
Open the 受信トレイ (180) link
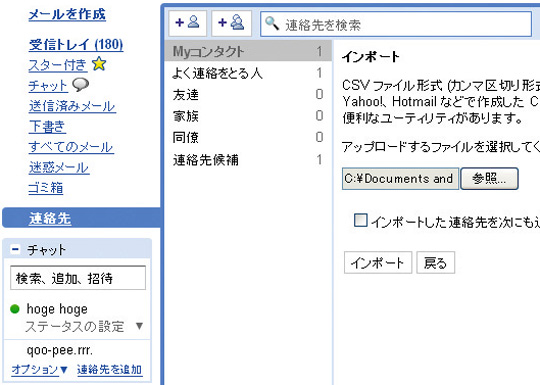[76, 45]
